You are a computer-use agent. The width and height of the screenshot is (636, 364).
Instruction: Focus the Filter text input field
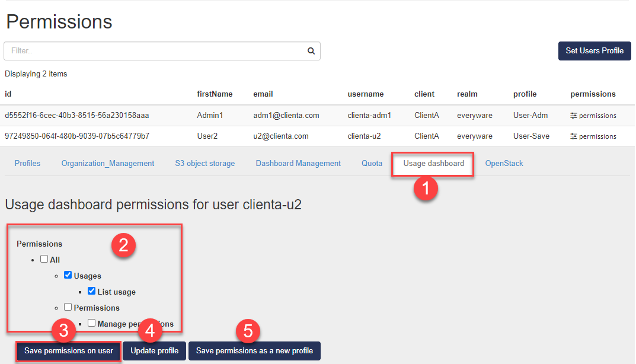coord(154,51)
